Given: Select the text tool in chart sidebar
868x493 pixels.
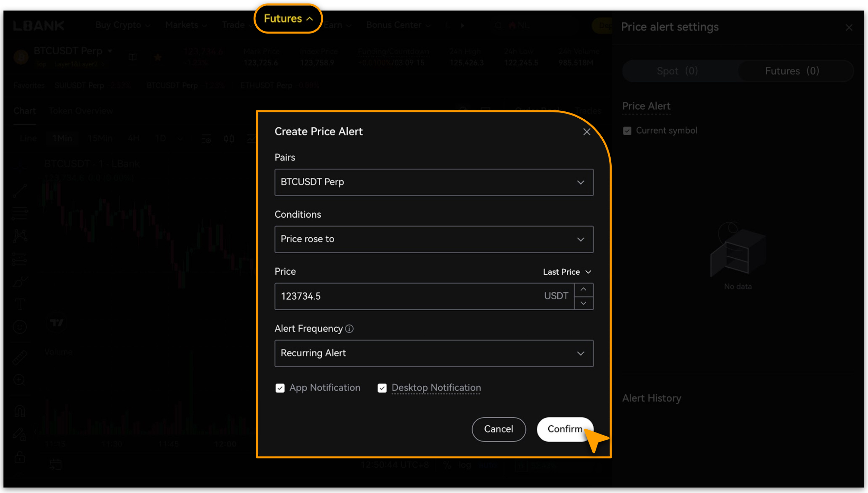Looking at the screenshot, I should point(20,304).
